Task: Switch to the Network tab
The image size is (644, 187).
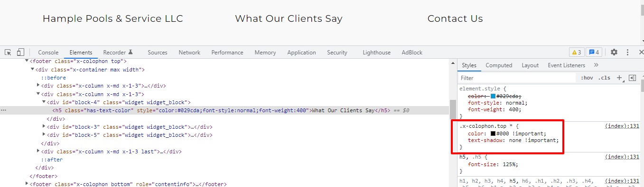Action: tap(189, 53)
